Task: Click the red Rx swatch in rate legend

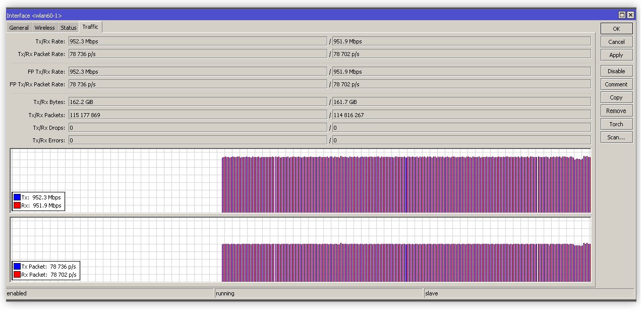Action: (17, 205)
